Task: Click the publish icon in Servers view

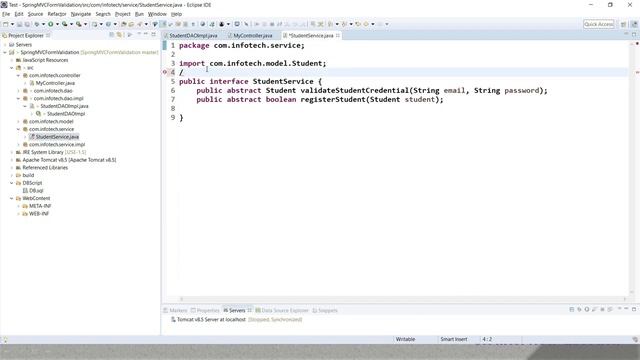Action: click(610, 310)
